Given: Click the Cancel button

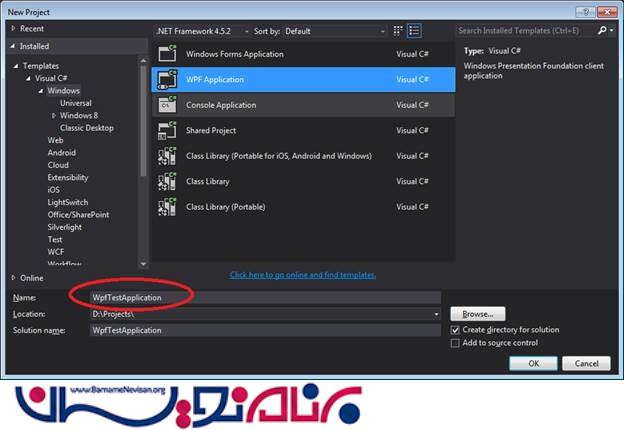Looking at the screenshot, I should click(x=586, y=363).
